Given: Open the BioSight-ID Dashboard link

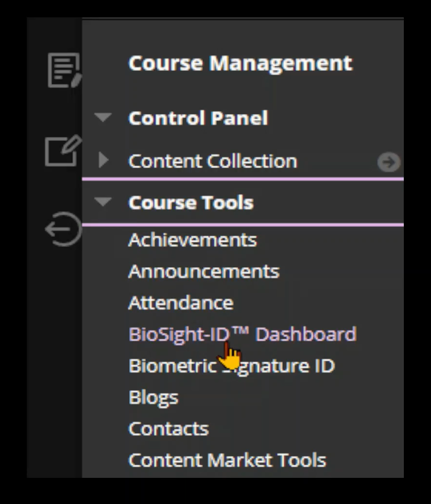Looking at the screenshot, I should [x=243, y=334].
